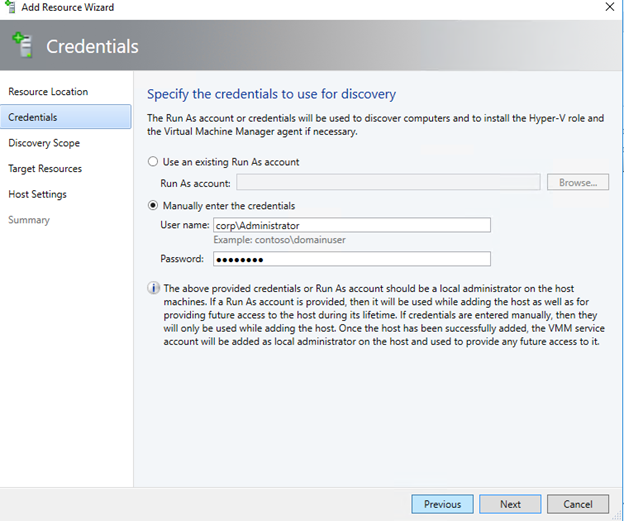
Task: Click the User name field
Action: (352, 225)
